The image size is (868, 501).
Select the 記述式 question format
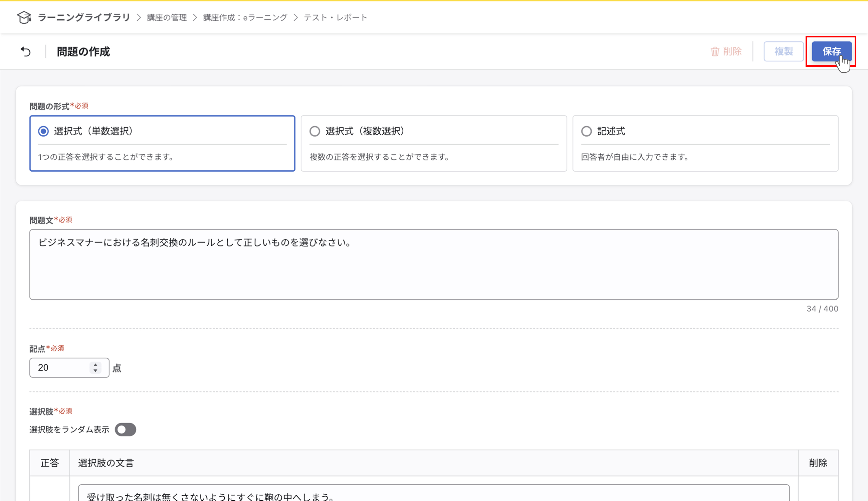tap(586, 131)
